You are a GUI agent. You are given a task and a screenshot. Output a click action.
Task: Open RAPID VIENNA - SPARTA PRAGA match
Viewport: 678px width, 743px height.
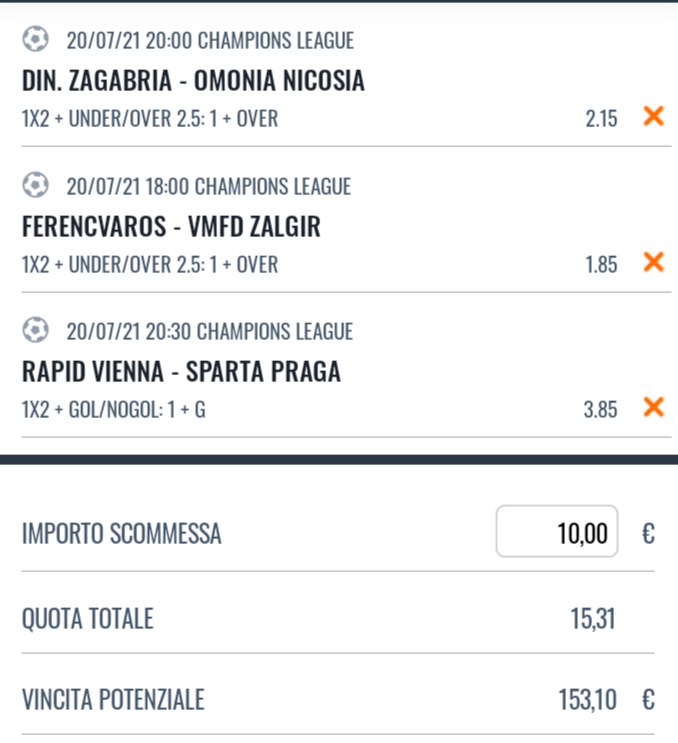pos(181,371)
